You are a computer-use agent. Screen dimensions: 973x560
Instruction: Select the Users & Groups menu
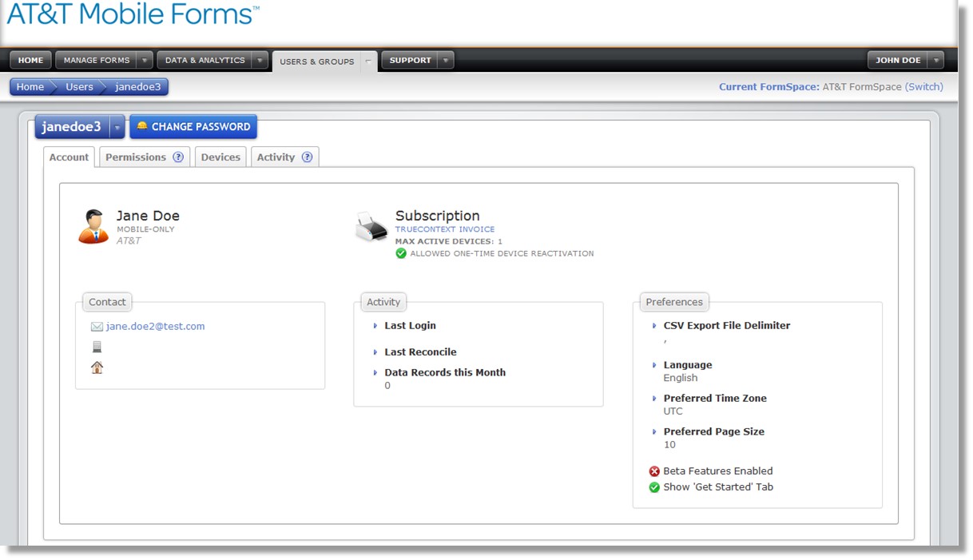coord(317,62)
